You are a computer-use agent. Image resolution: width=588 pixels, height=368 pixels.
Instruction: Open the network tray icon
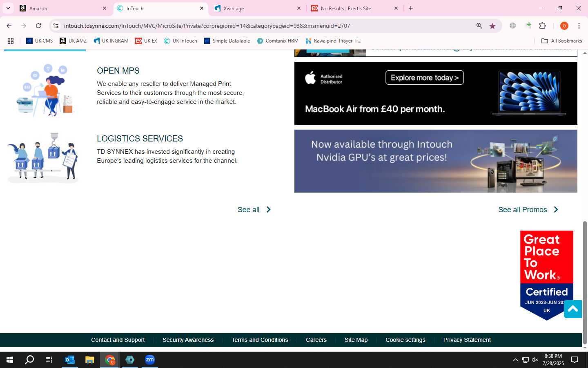[526, 360]
